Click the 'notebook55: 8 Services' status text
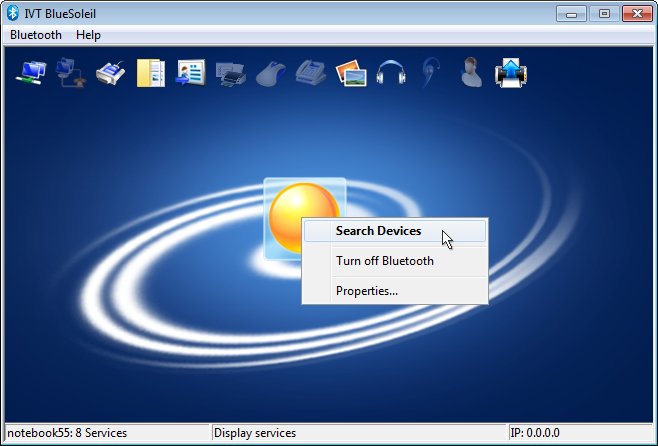The width and height of the screenshot is (658, 446). (67, 433)
